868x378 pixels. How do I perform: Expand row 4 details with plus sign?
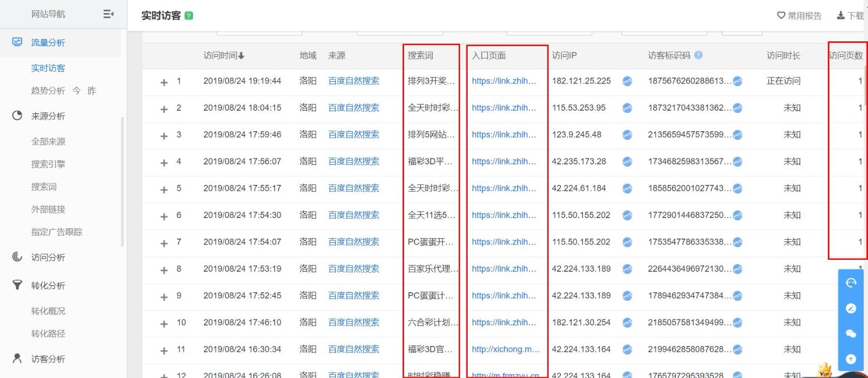click(x=164, y=163)
